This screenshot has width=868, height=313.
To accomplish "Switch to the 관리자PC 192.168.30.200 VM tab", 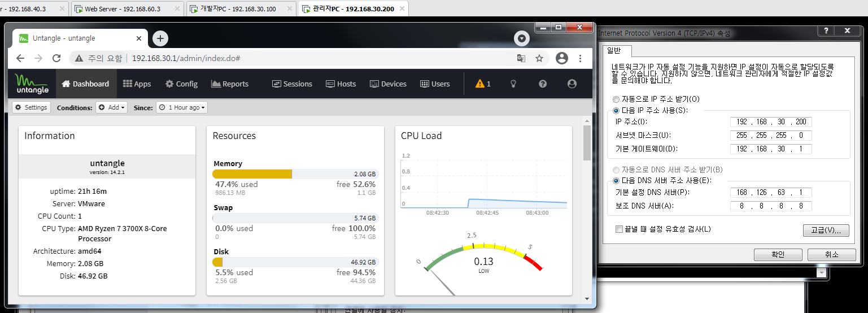I will coord(354,8).
